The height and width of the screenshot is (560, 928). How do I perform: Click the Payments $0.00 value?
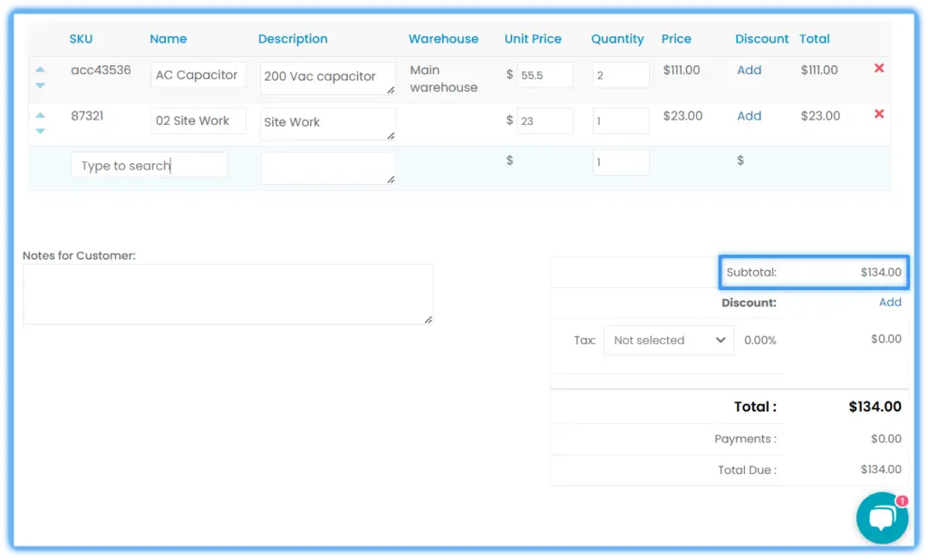pyautogui.click(x=886, y=439)
